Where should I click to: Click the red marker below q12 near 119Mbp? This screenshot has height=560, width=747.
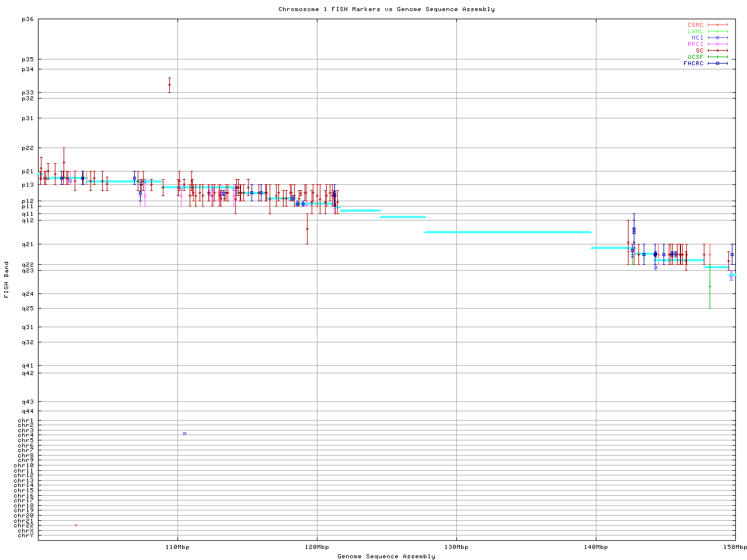[307, 229]
